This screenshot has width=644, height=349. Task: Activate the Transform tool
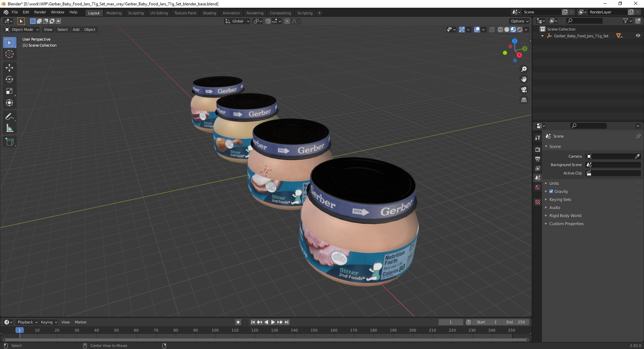pos(9,103)
